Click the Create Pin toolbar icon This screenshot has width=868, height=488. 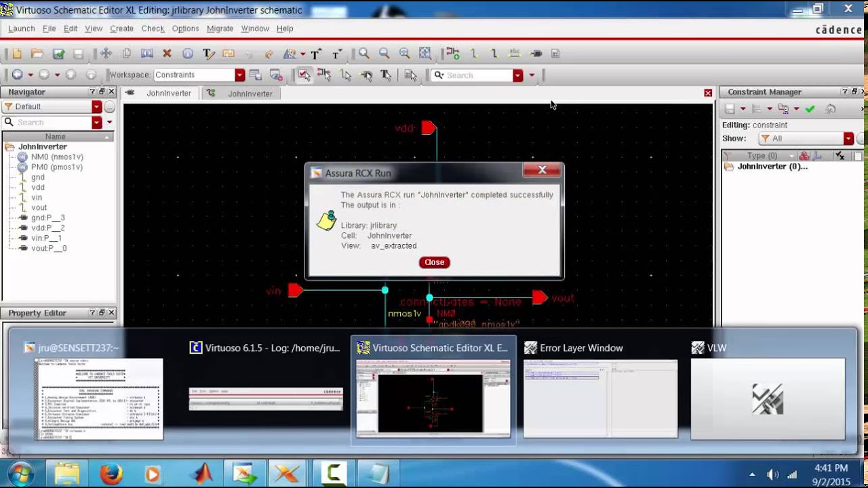pyautogui.click(x=536, y=54)
